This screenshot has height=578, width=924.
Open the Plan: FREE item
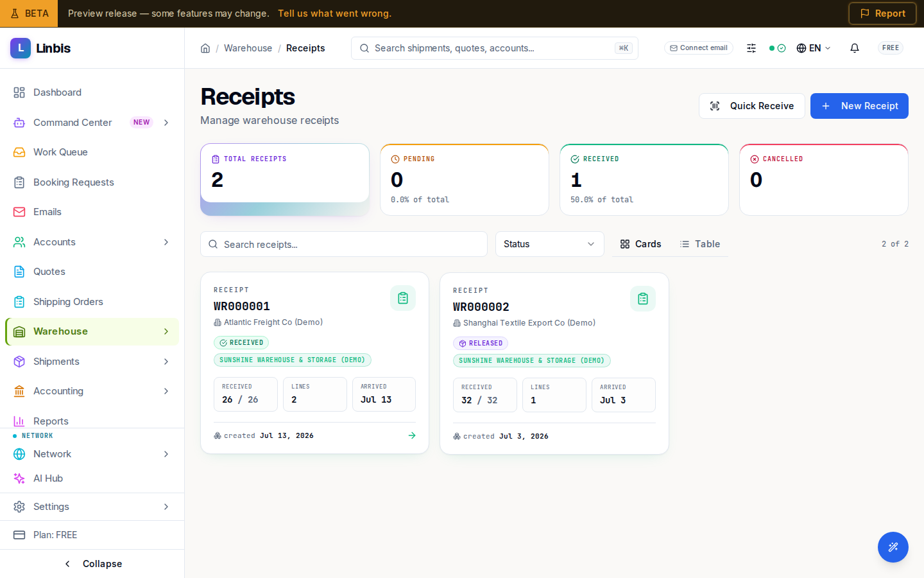[92, 535]
